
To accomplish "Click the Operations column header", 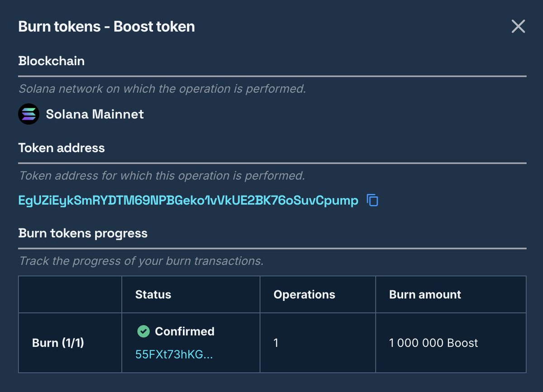I will (304, 295).
